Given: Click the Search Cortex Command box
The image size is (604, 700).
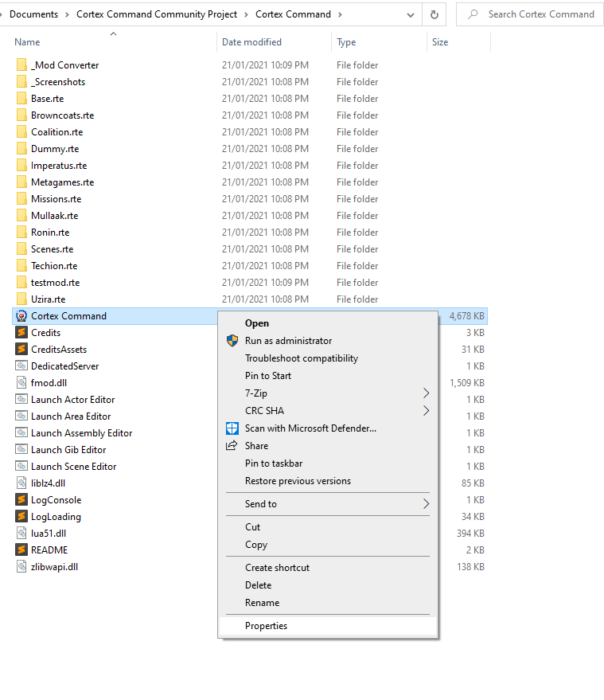Looking at the screenshot, I should (529, 14).
